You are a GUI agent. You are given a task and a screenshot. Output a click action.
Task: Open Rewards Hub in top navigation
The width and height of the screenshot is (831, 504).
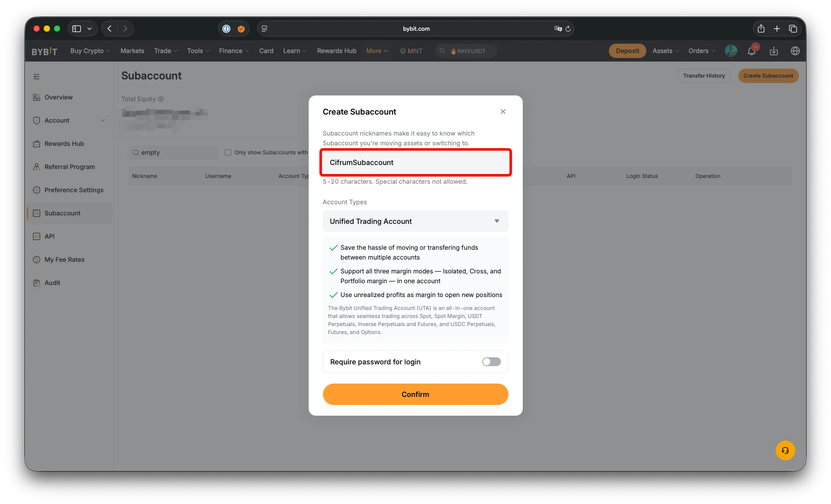(x=337, y=51)
